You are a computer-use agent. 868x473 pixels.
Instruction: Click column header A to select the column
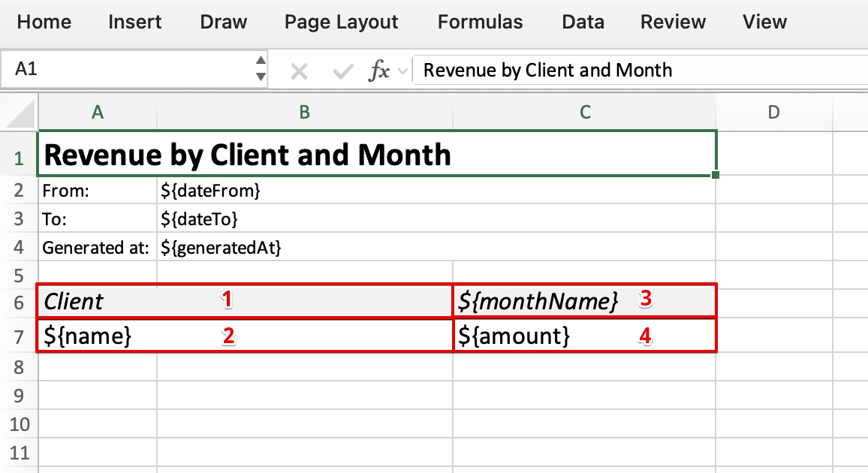point(98,111)
